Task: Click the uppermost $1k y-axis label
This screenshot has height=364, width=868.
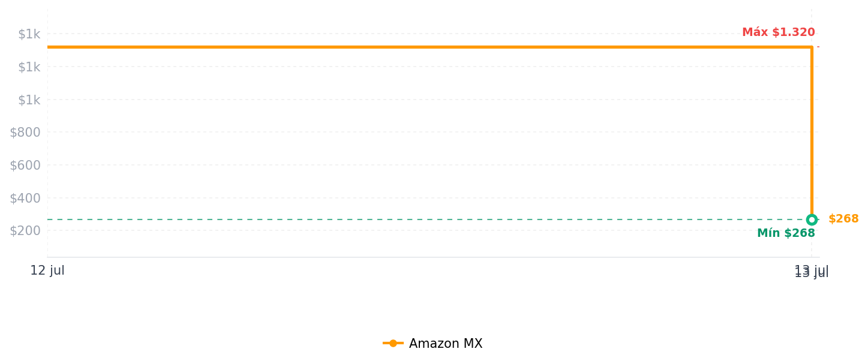Action: point(29,34)
